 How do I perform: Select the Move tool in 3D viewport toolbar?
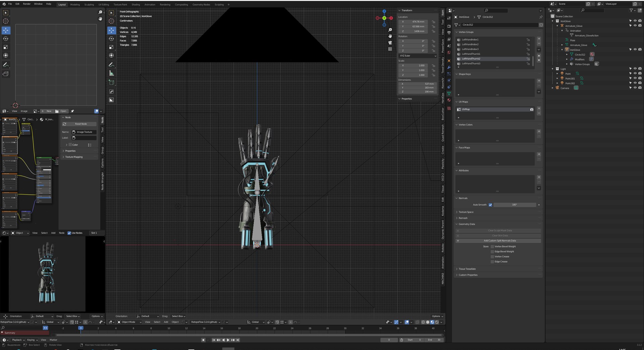[111, 30]
